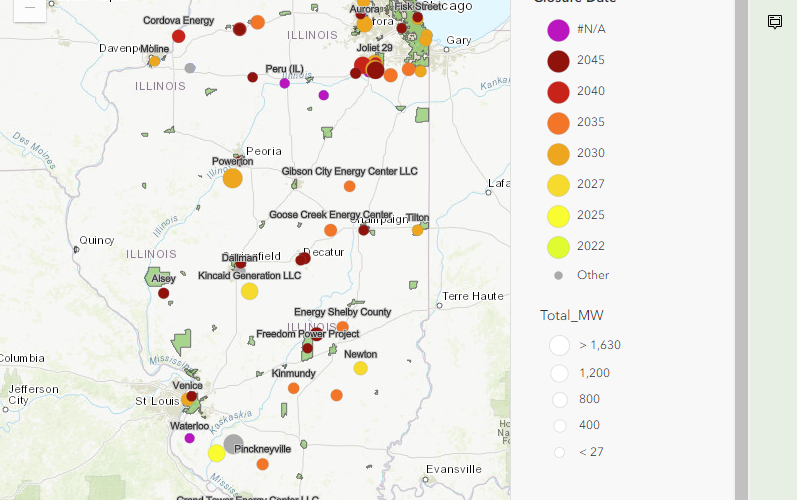Image resolution: width=797 pixels, height=500 pixels.
Task: Select the Joliet 29 plant marker
Action: [x=375, y=70]
